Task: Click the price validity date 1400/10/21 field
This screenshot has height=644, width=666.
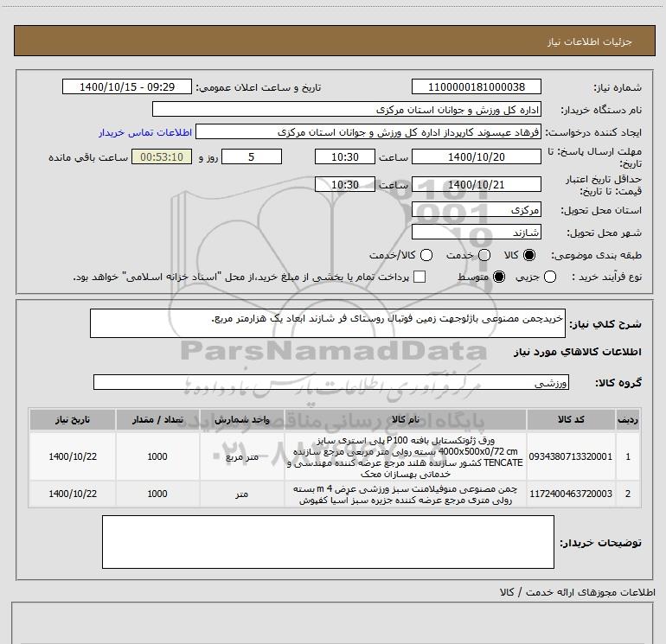Action: click(476, 184)
